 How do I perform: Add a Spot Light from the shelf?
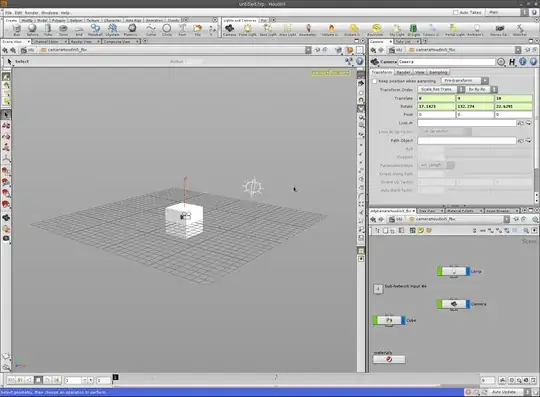268,30
